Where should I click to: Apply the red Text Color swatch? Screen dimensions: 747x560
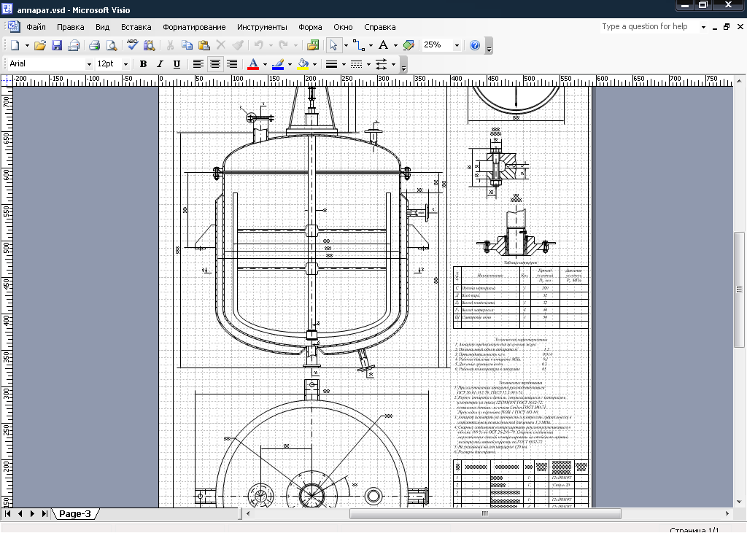click(253, 64)
